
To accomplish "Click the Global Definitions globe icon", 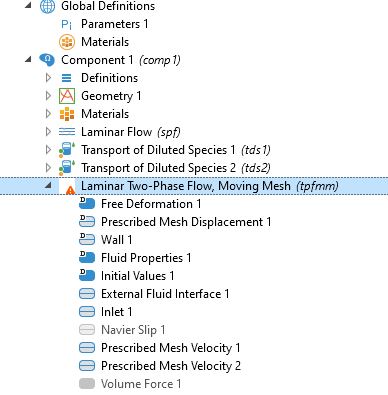I will pos(47,6).
